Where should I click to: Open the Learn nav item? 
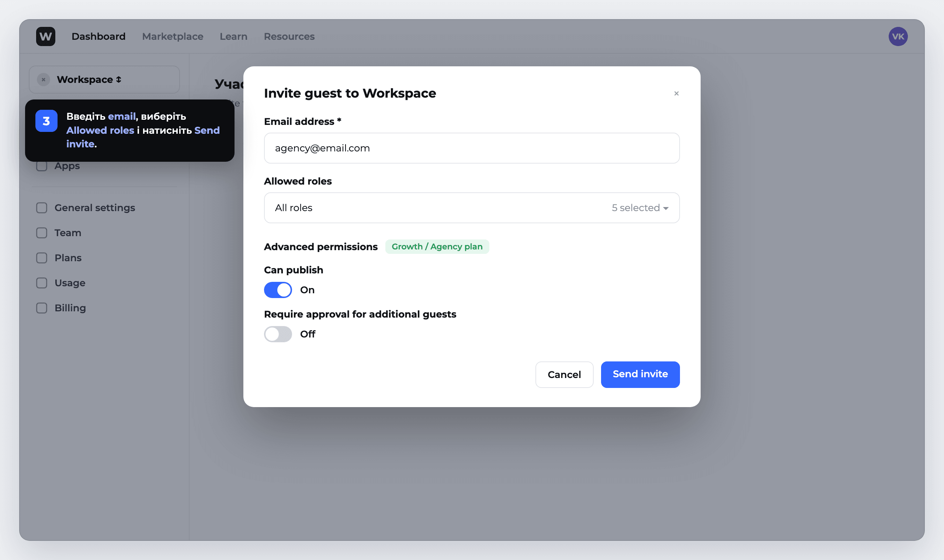tap(233, 36)
